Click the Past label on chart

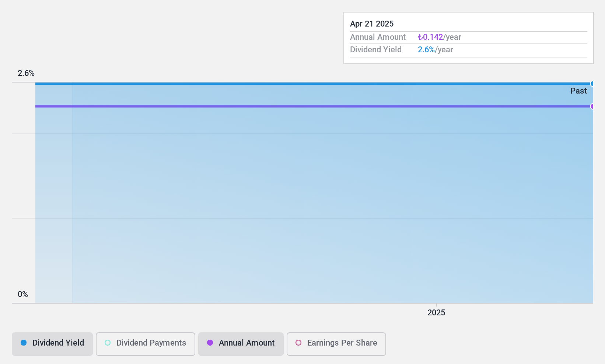pyautogui.click(x=578, y=91)
